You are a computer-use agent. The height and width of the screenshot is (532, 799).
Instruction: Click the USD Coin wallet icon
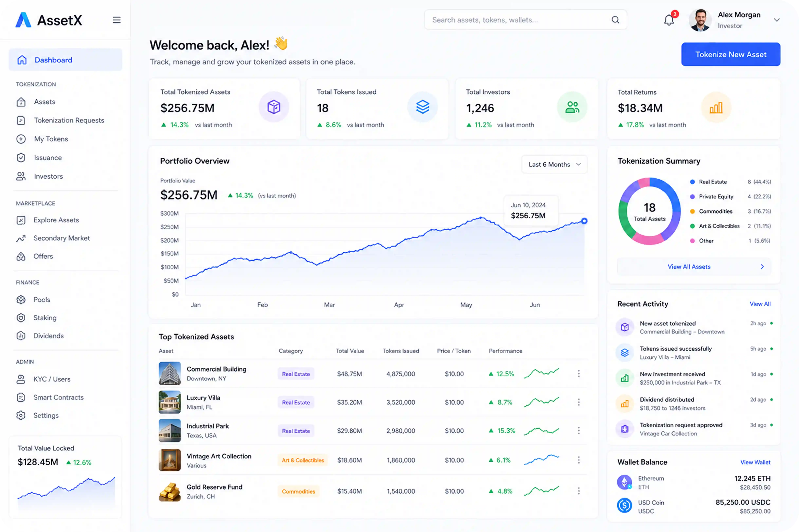click(x=624, y=506)
